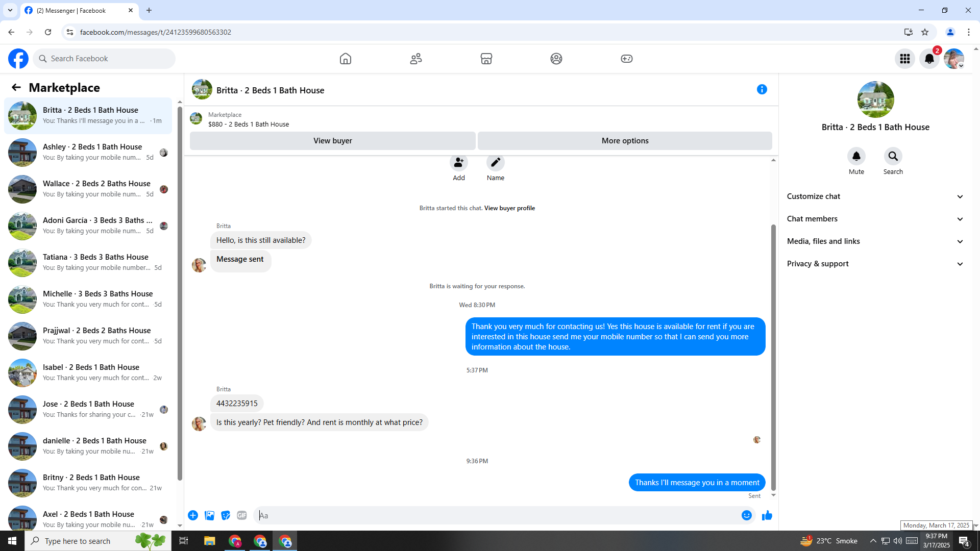Go back from the Marketplace chat list
The width and height of the screenshot is (980, 551).
click(x=16, y=88)
